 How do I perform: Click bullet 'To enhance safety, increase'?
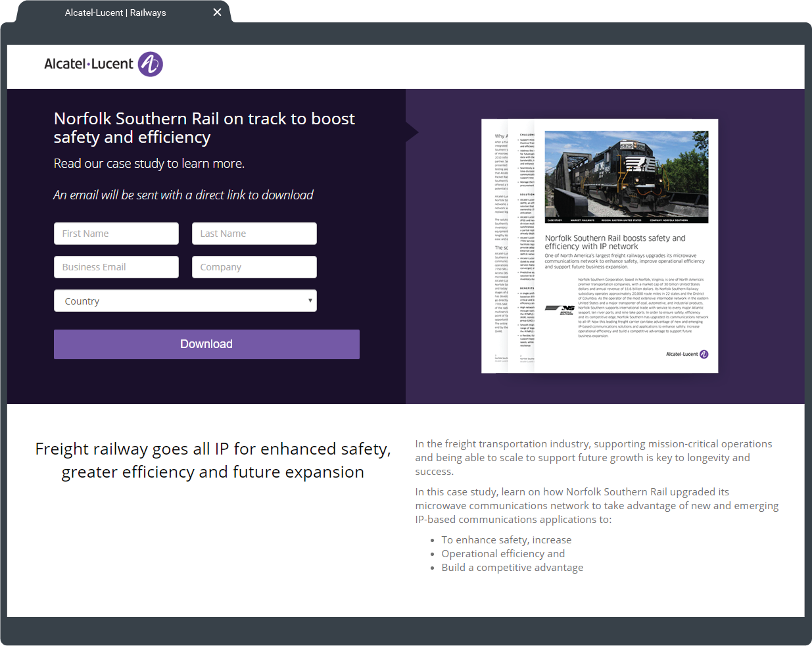(x=506, y=540)
